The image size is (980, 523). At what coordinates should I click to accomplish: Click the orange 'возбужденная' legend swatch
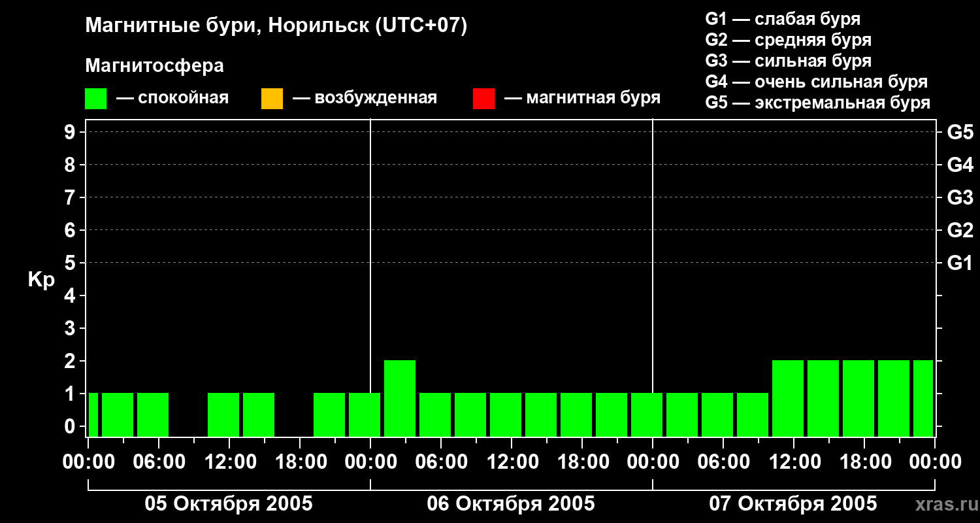(x=272, y=98)
